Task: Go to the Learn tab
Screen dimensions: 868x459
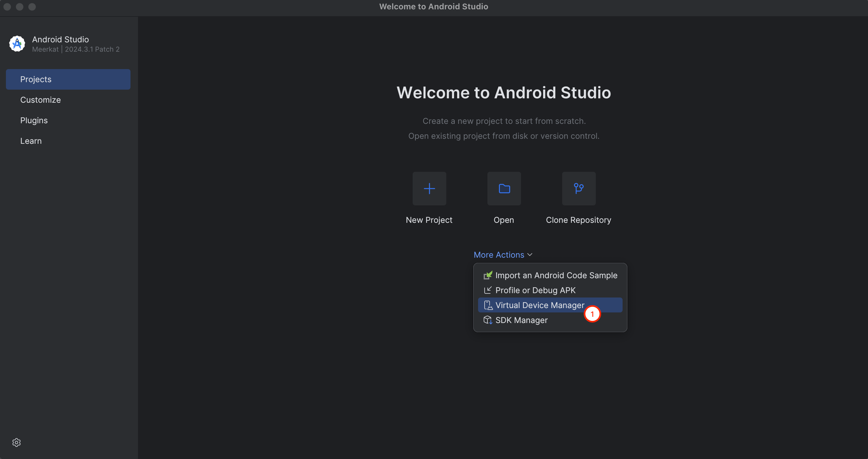Action: click(31, 141)
